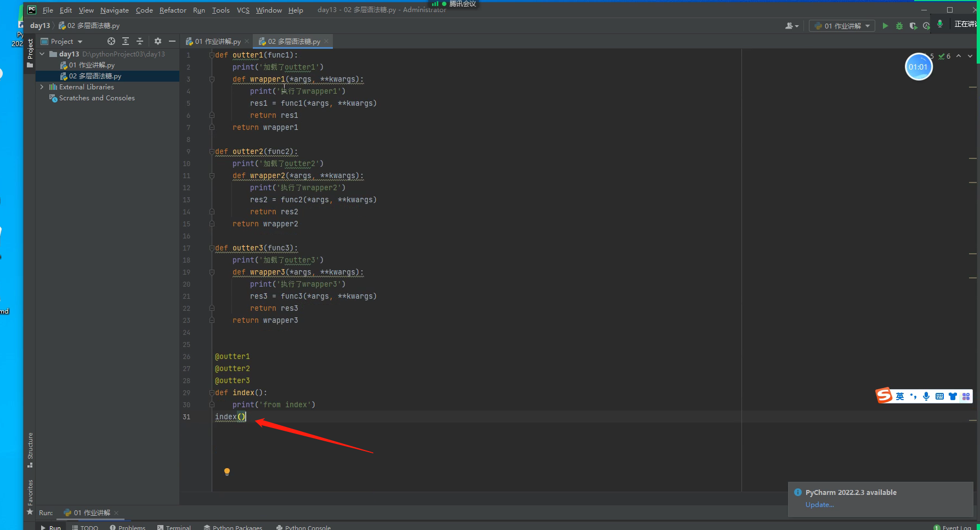This screenshot has height=530, width=980.
Task: Open the user account dropdown in toolbar
Action: tap(792, 26)
